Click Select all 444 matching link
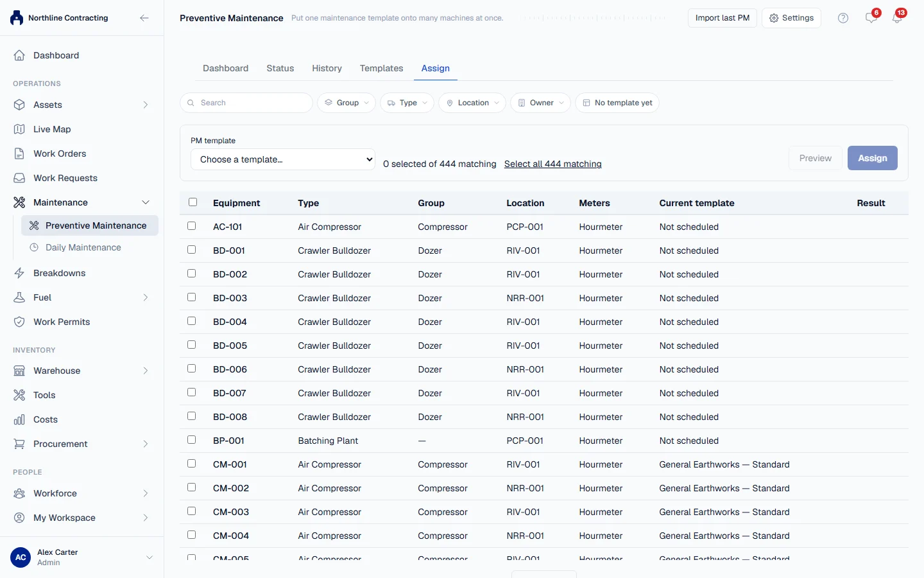Screen dimensions: 924x578 pyautogui.click(x=553, y=164)
